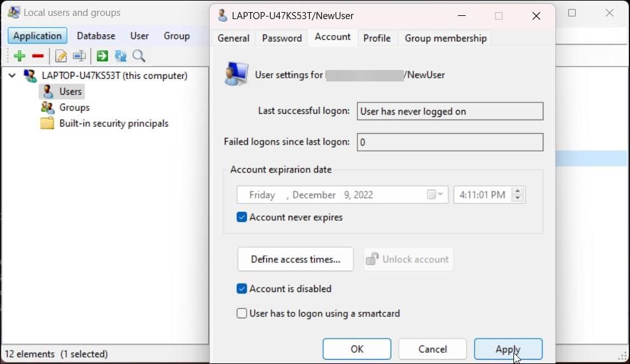Click the Friday, December 9, 2022 date field

click(x=342, y=195)
